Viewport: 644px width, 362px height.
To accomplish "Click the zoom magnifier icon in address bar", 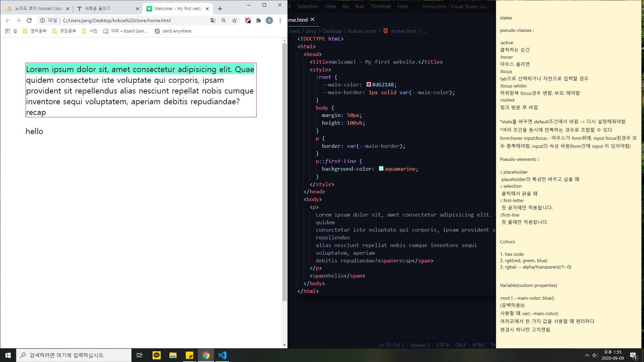I will pyautogui.click(x=224, y=20).
